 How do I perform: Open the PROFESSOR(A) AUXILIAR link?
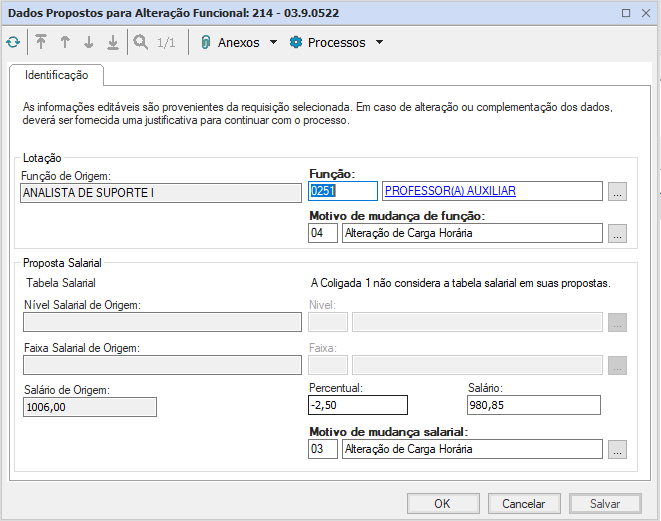[x=450, y=191]
